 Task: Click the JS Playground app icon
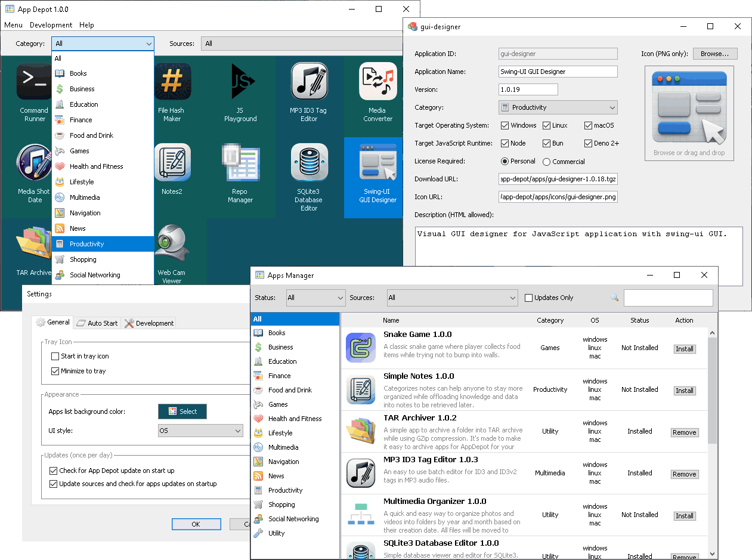point(240,82)
